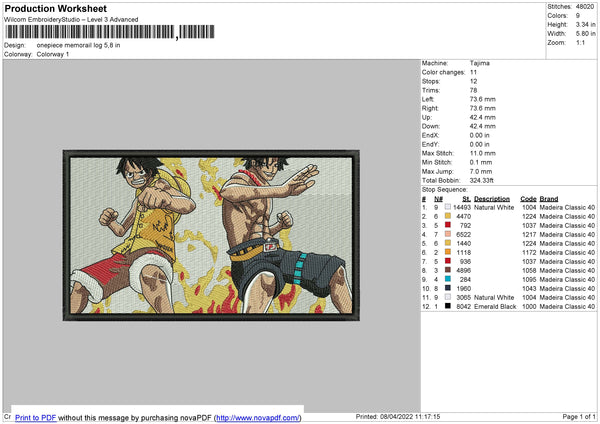Click the black swatch in stop row 12
600x424 pixels.
coord(448,306)
